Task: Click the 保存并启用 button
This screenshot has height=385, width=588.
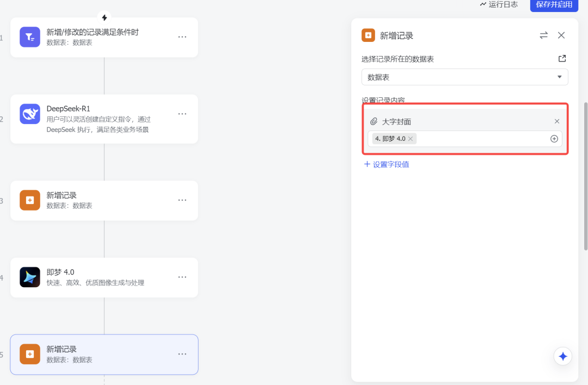Action: tap(554, 5)
